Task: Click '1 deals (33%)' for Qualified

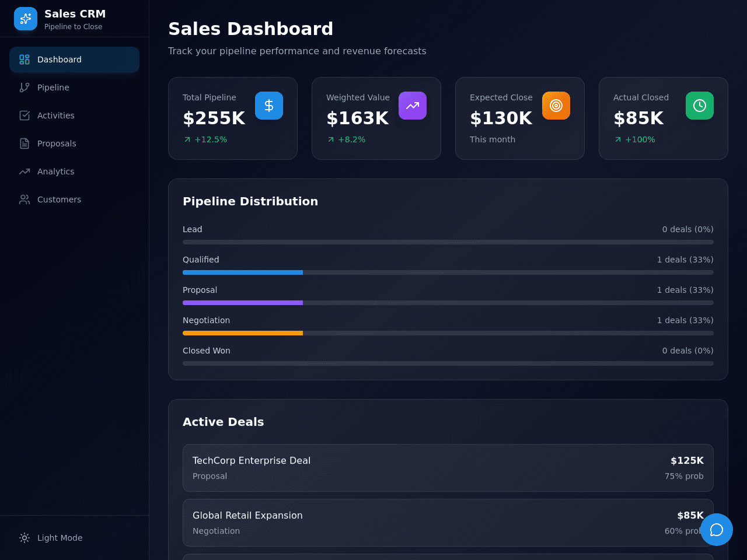Action: coord(685,260)
